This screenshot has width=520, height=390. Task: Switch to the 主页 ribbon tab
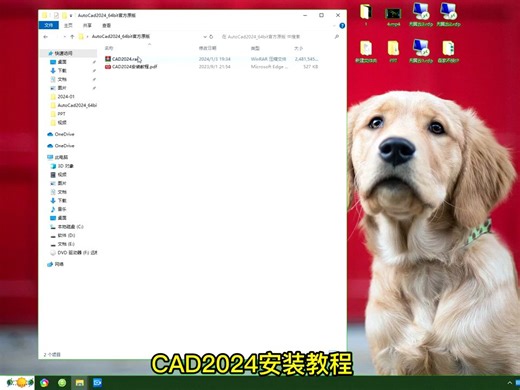coord(68,25)
